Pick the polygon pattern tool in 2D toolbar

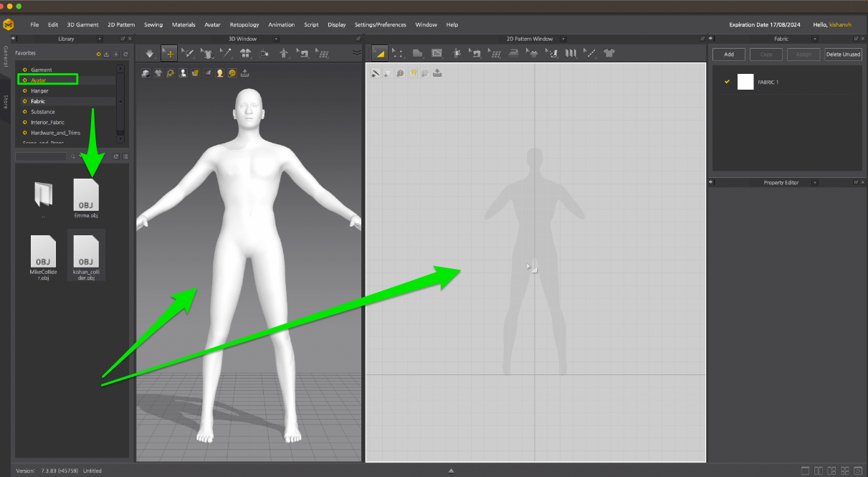[x=418, y=53]
